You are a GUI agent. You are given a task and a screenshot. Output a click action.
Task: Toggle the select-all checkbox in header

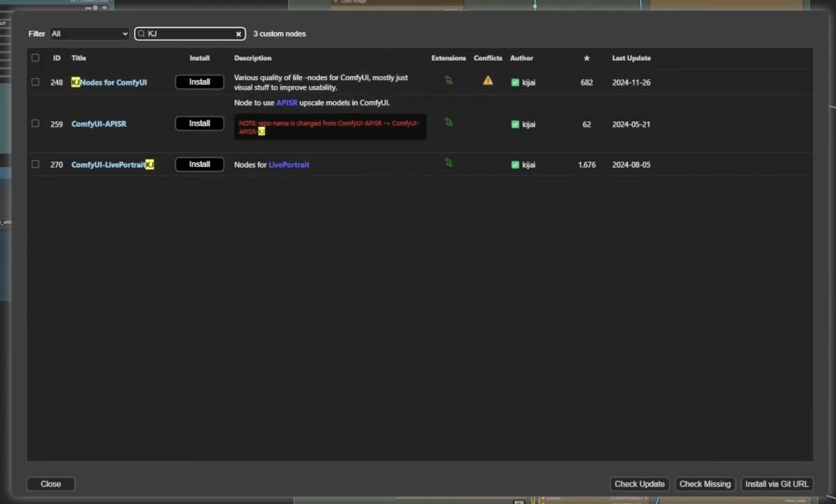[35, 57]
